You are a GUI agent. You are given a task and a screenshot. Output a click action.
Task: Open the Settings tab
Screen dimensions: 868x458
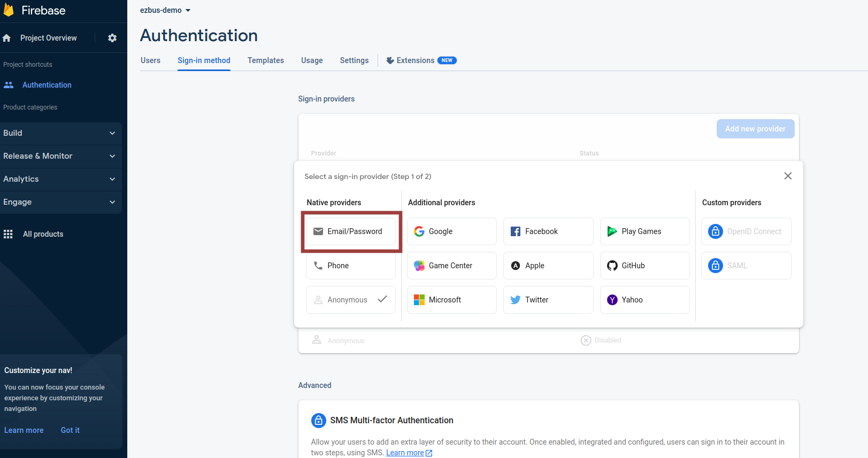coord(355,60)
